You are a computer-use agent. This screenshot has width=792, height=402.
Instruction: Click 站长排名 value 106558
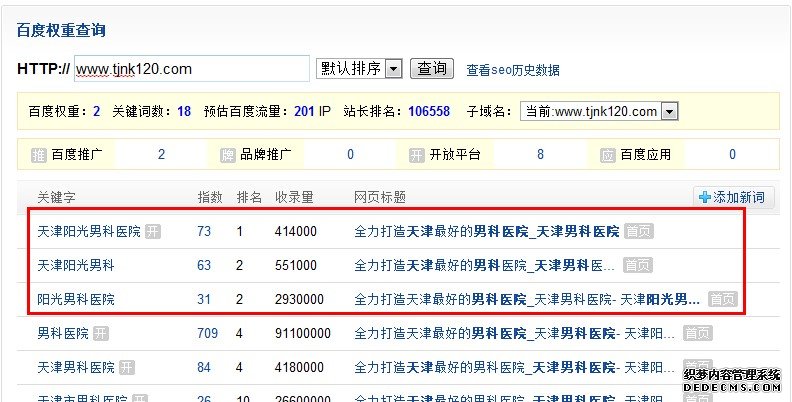(429, 111)
